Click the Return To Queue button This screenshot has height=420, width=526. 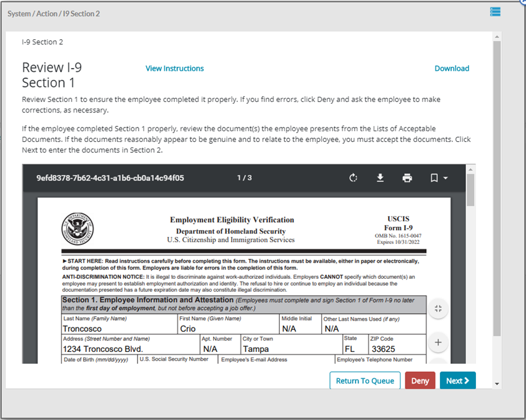click(365, 381)
